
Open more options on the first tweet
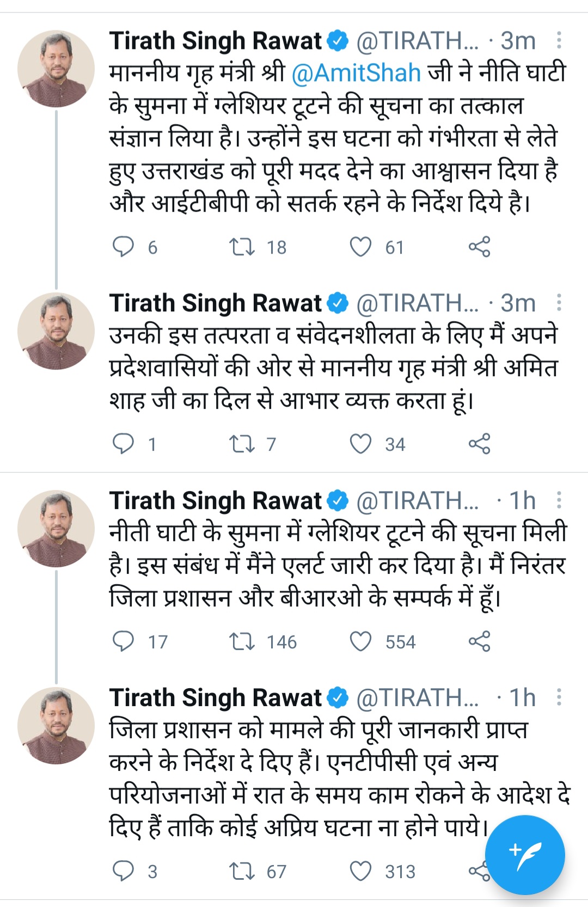point(559,41)
